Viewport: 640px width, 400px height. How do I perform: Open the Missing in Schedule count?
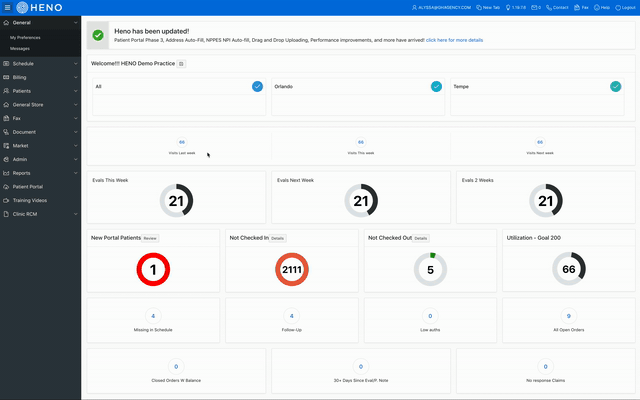(x=153, y=316)
